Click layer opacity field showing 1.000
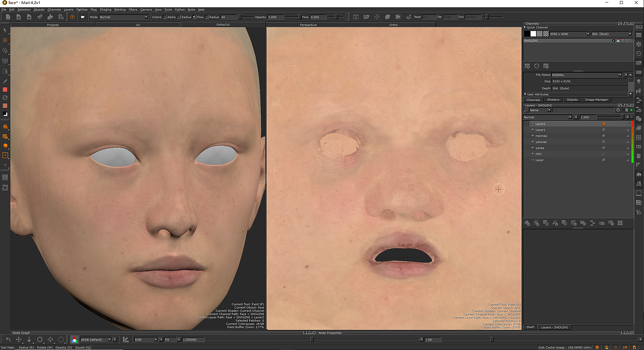 588,117
